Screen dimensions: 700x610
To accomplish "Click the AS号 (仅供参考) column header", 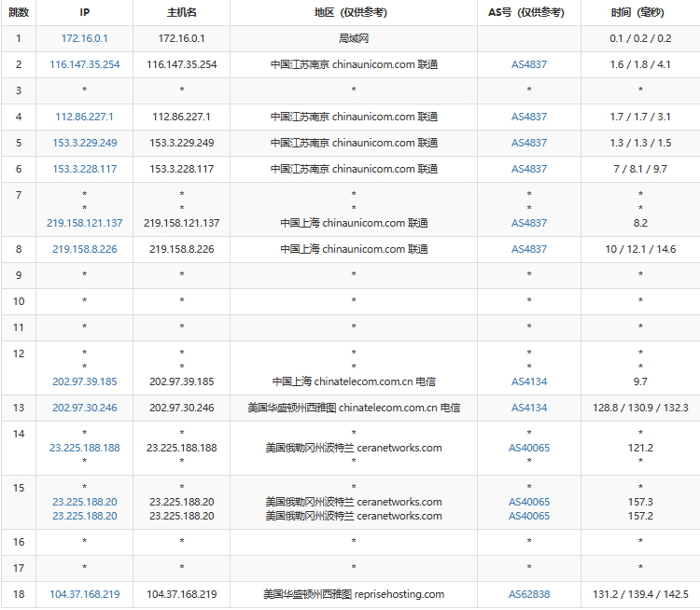I will (x=529, y=12).
